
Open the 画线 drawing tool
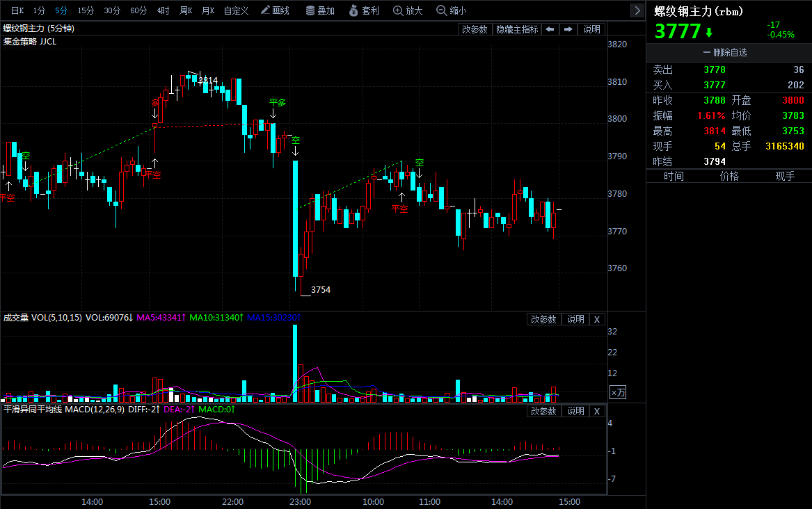[275, 10]
